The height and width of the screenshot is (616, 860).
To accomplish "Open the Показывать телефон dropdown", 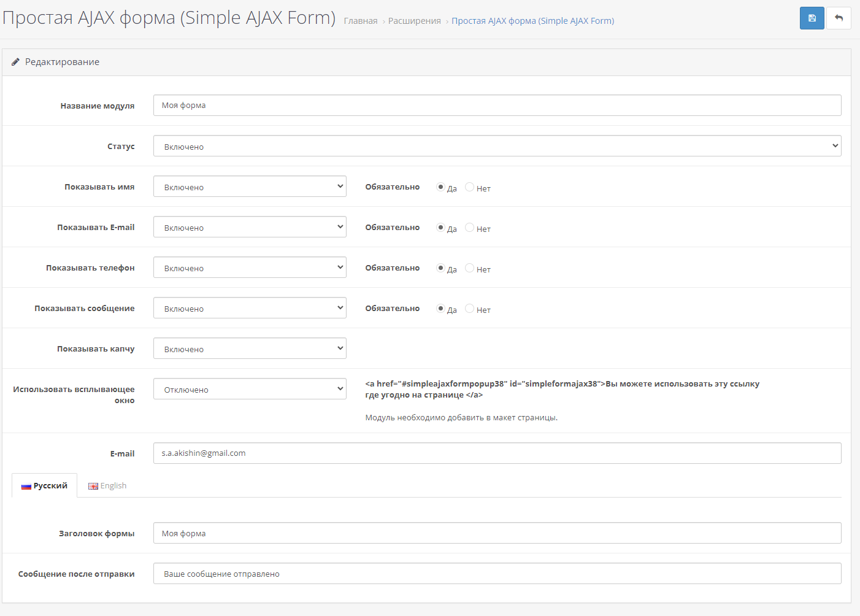I will 250,268.
